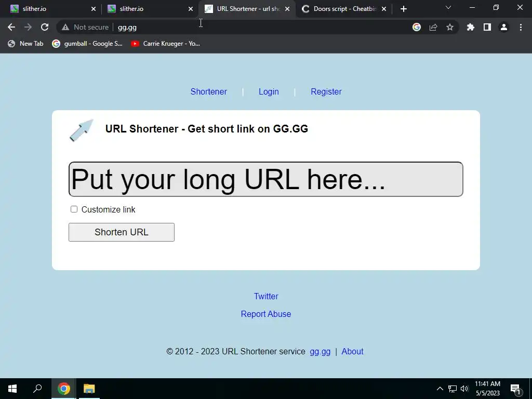Close the Doors script tab
This screenshot has height=399, width=532.
(x=384, y=9)
